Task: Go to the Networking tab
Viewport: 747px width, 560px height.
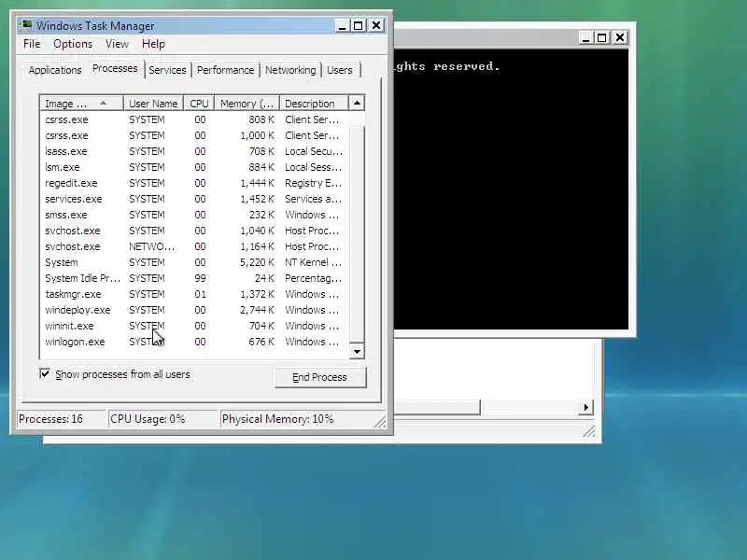Action: coord(290,70)
